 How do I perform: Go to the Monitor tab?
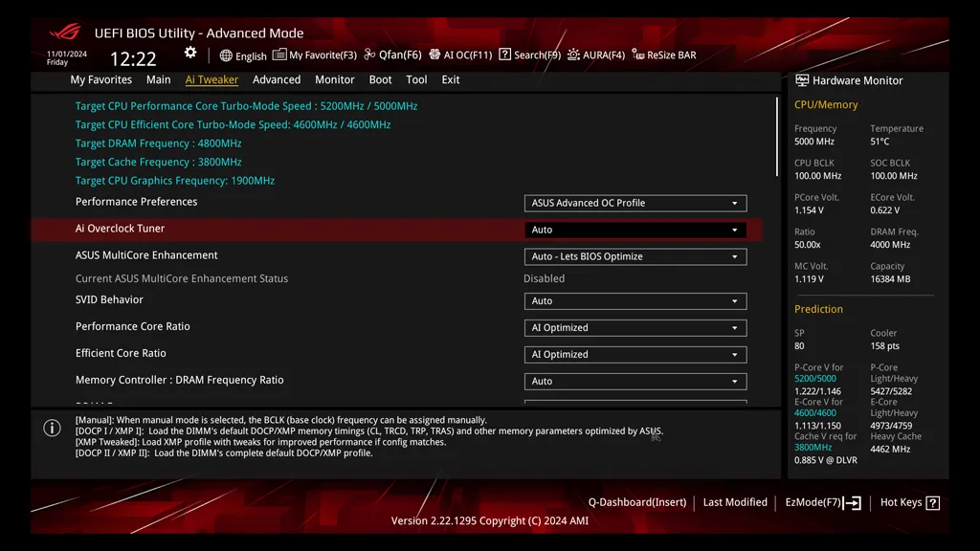(x=334, y=80)
